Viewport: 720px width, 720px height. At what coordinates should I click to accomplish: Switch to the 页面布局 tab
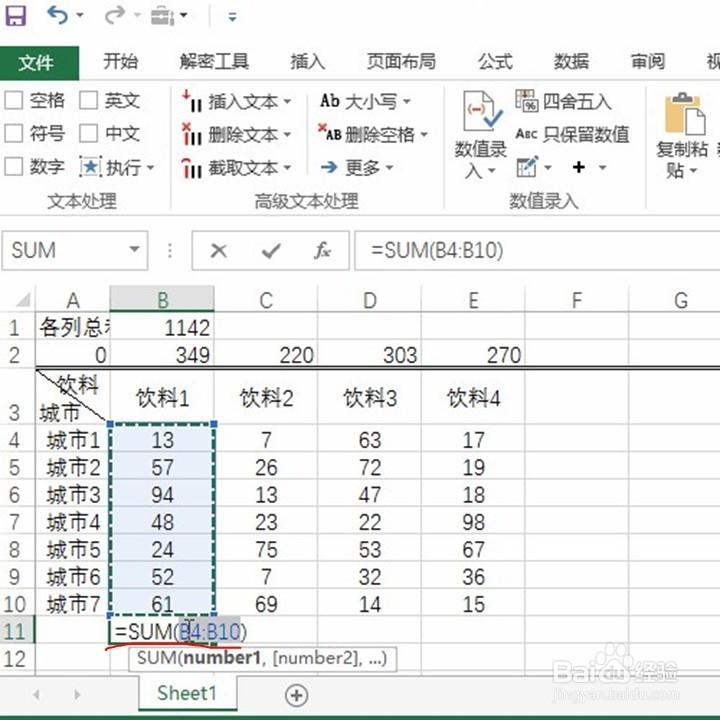tap(401, 61)
